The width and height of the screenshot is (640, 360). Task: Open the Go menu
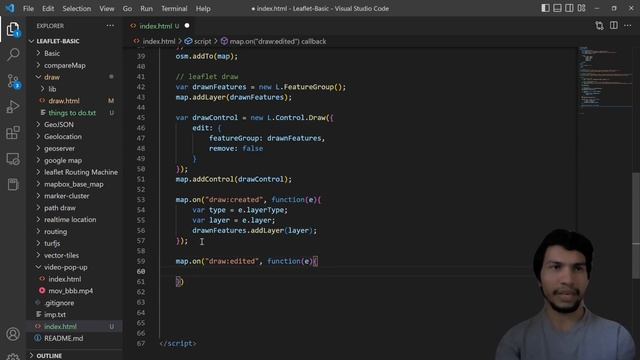coord(127,8)
